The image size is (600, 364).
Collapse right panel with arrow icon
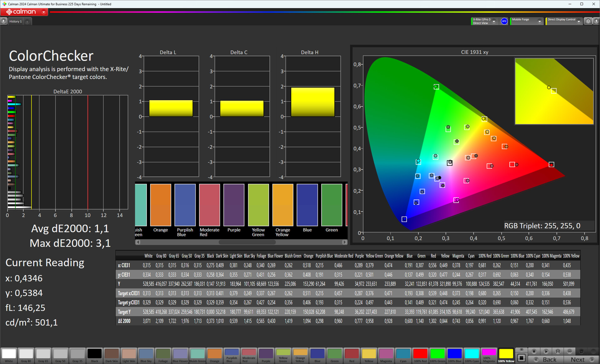596,21
